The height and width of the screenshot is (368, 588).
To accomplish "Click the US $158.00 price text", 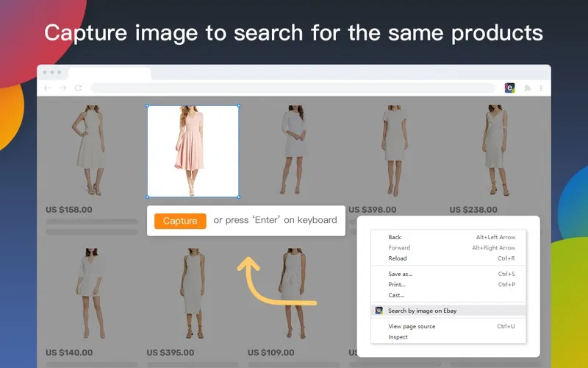I will pyautogui.click(x=69, y=210).
